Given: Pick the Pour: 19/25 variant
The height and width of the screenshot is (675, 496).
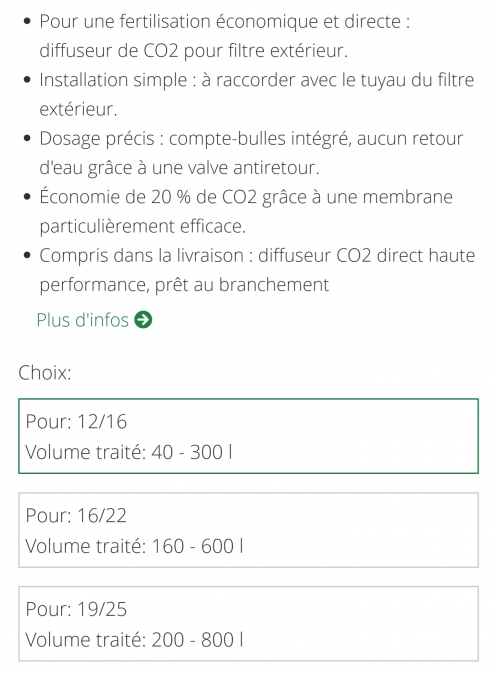Looking at the screenshot, I should click(248, 624).
